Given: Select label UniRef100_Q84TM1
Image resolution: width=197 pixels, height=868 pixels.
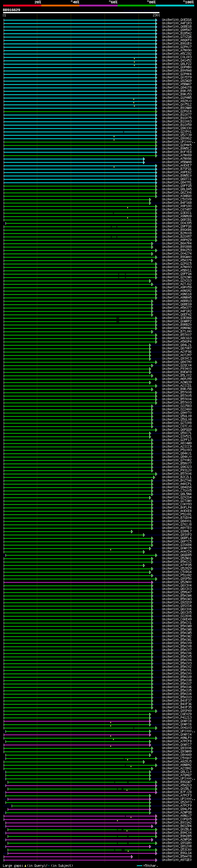Looking at the screenshot, I should click(x=176, y=182).
